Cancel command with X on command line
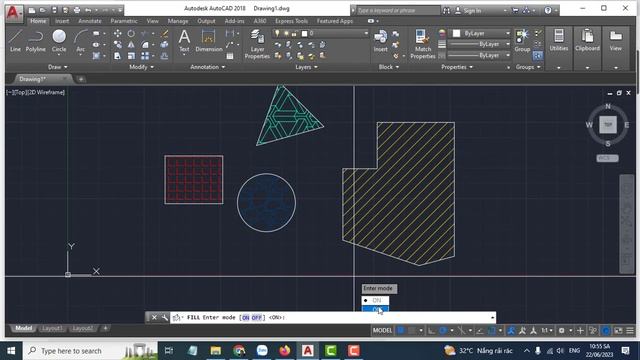The height and width of the screenshot is (360, 640). 154,317
